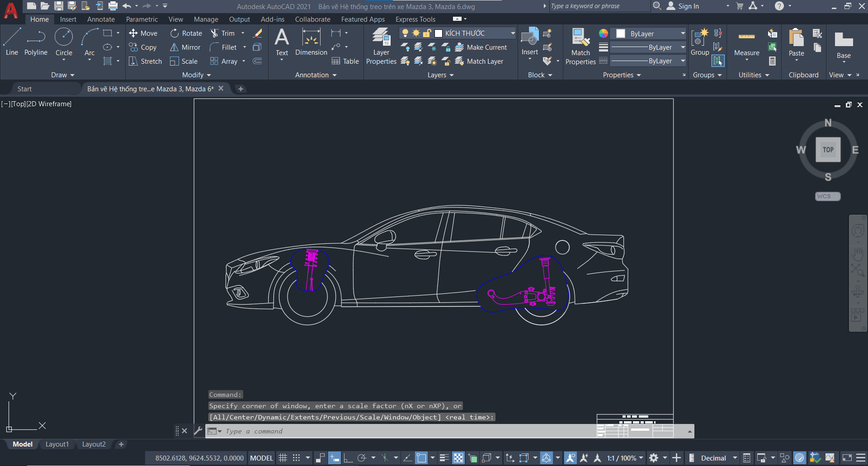
Task: Click the Move tool
Action: tap(143, 33)
